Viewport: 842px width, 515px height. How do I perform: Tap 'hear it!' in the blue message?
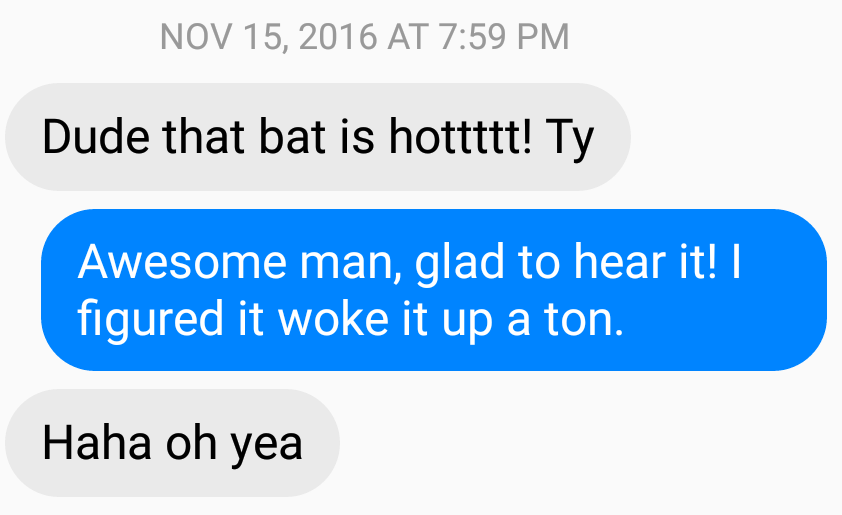645,262
